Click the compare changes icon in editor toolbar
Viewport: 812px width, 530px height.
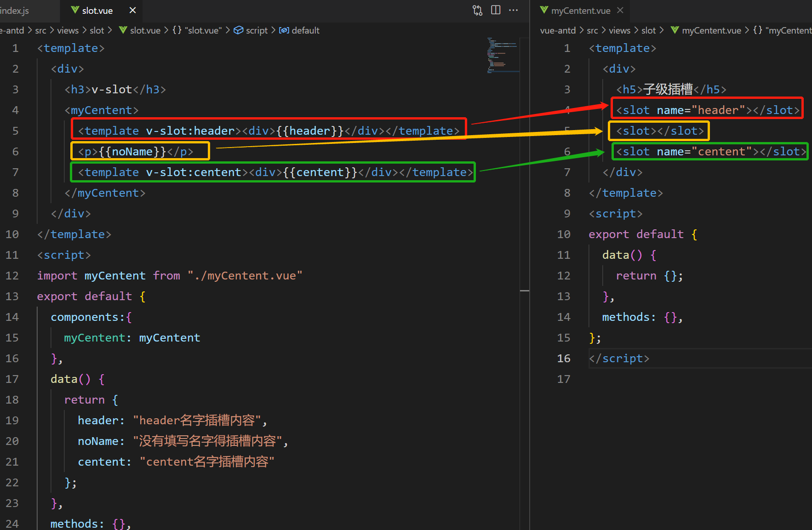point(477,10)
